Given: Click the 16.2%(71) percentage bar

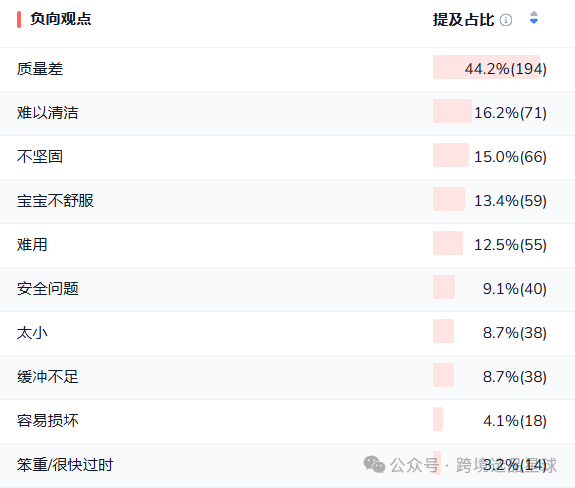Looking at the screenshot, I should (x=452, y=111).
